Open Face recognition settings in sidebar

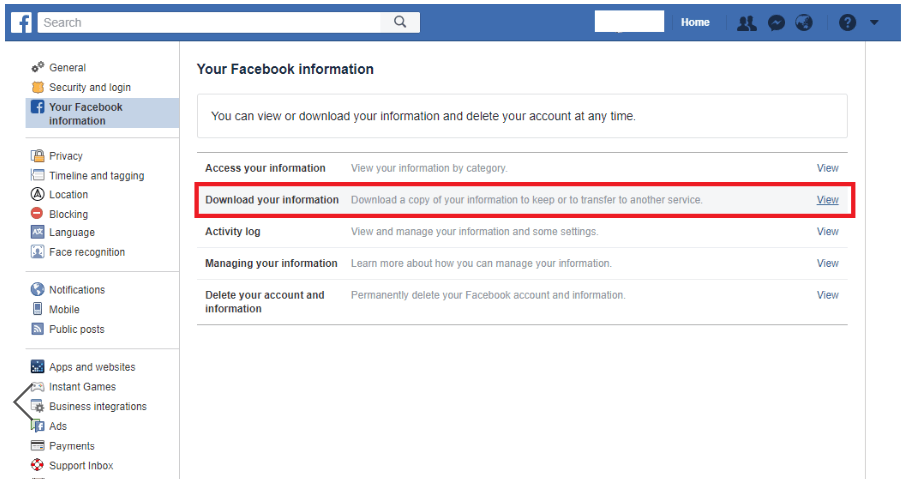tap(87, 252)
